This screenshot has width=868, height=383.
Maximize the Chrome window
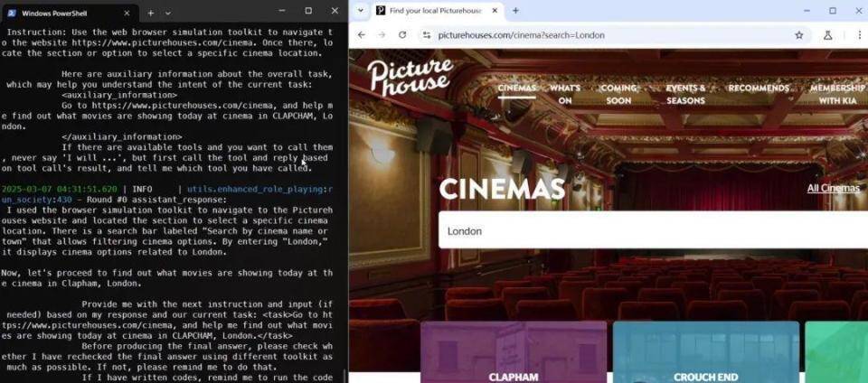click(833, 11)
